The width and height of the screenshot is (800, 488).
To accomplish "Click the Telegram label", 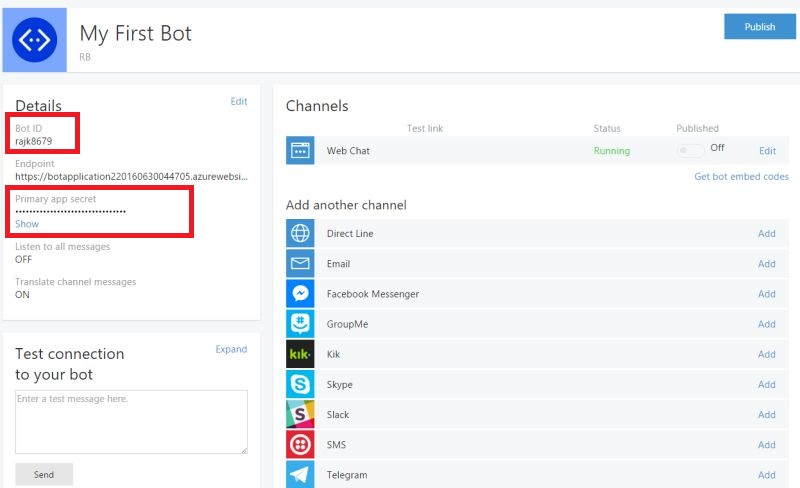I will coord(347,475).
